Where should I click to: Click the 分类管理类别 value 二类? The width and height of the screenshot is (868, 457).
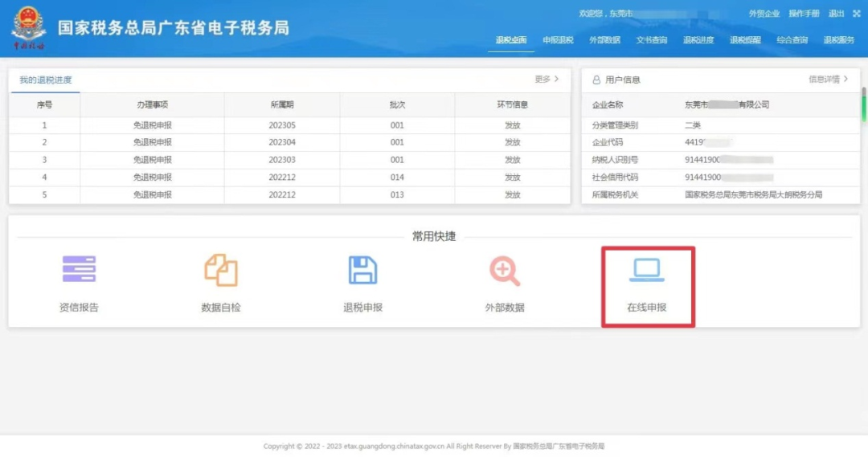pos(693,125)
